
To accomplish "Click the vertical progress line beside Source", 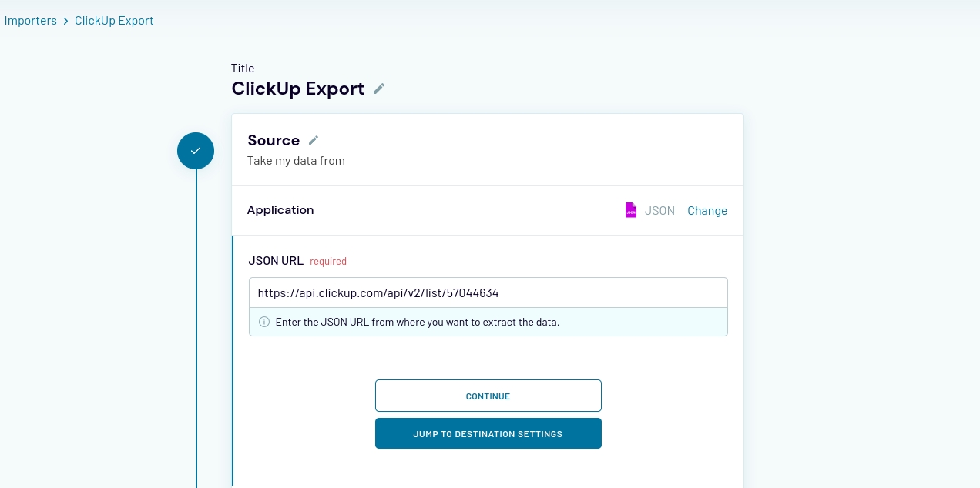I will pos(198,323).
